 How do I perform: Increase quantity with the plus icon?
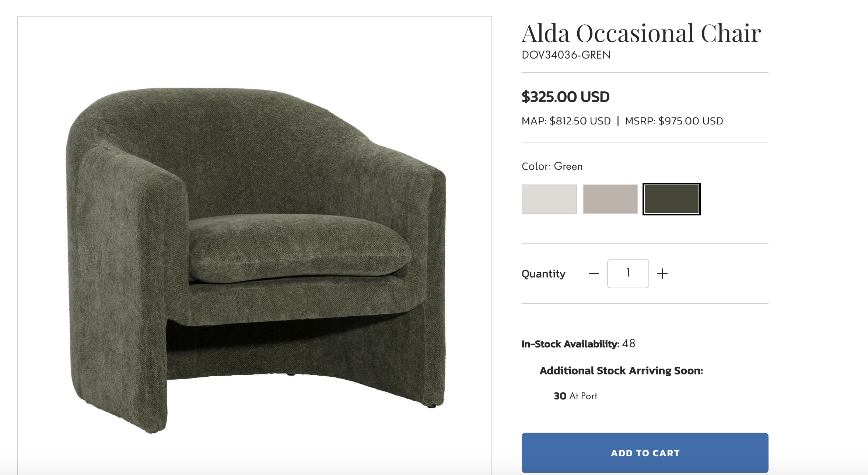point(662,274)
